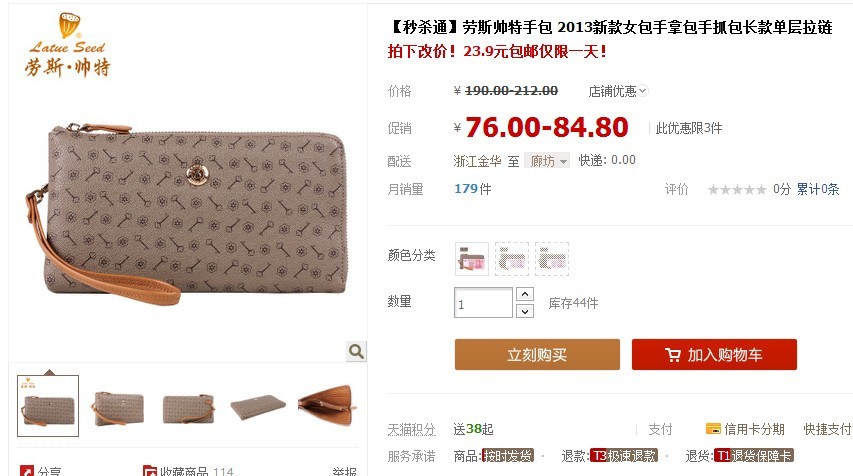Click the share icon labeled 分享
This screenshot has width=853, height=476.
pyautogui.click(x=27, y=471)
